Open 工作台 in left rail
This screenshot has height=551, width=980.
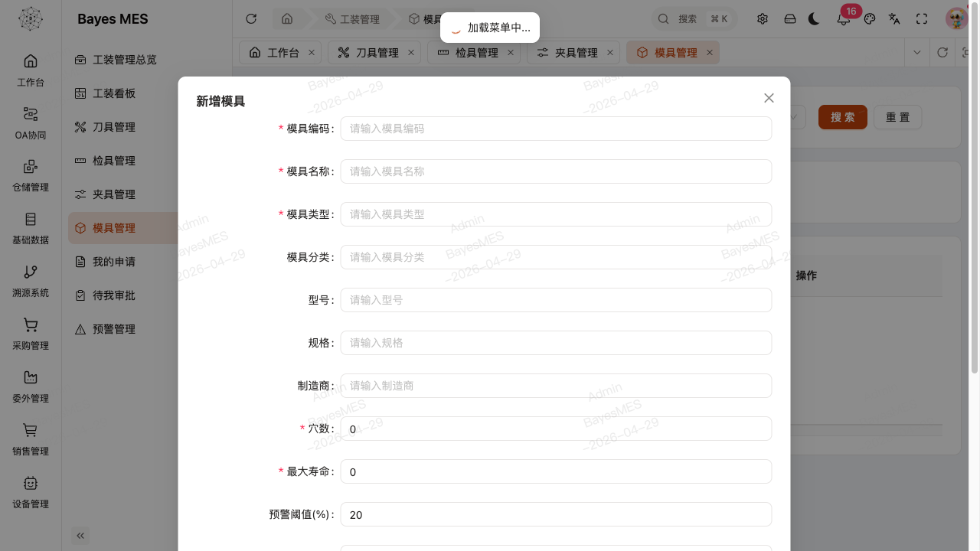pyautogui.click(x=31, y=70)
